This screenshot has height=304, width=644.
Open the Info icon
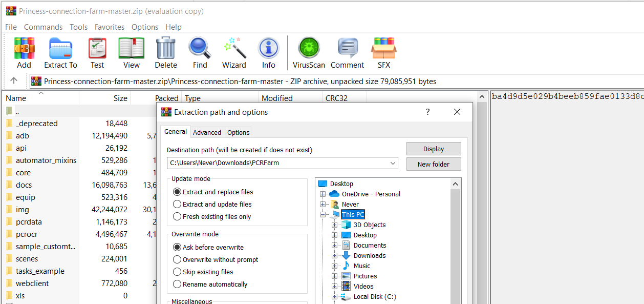coord(269,48)
